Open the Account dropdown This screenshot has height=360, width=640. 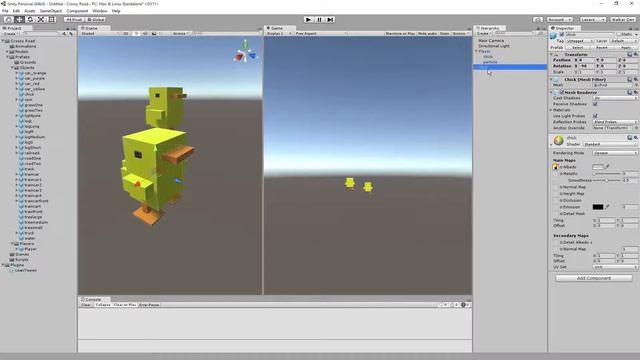click(x=560, y=20)
